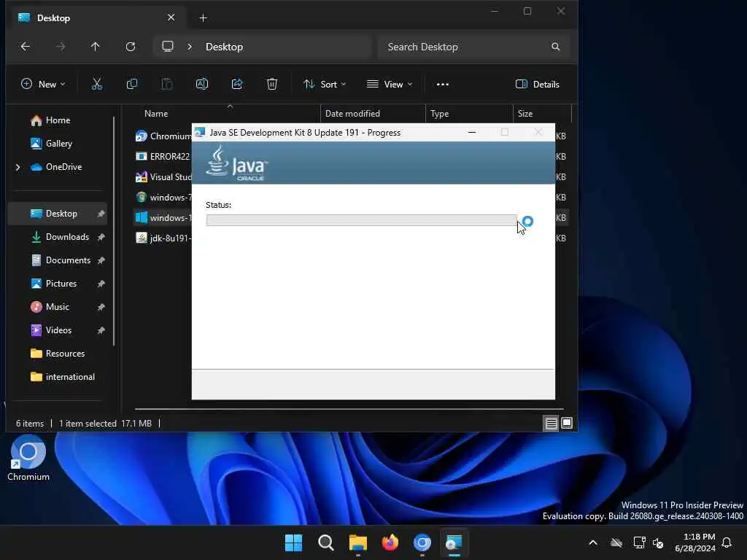This screenshot has width=747, height=560.
Task: Click the PC icon in the address bar
Action: pos(168,47)
